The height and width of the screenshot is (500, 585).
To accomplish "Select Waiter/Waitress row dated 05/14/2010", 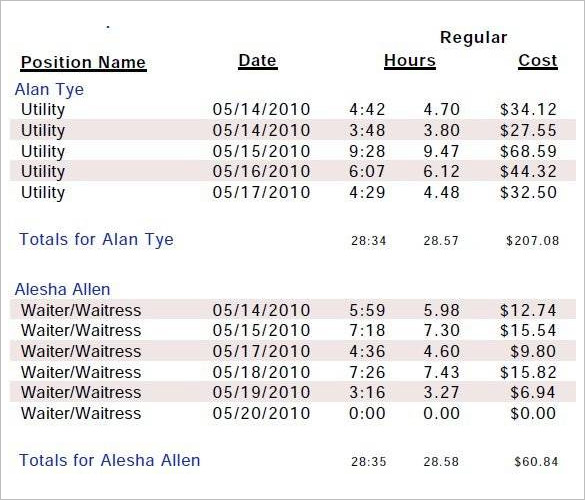I will (x=292, y=310).
